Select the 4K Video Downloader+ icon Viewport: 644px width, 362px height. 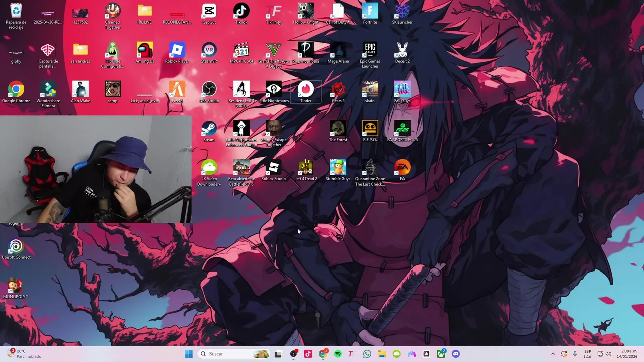[x=209, y=173]
